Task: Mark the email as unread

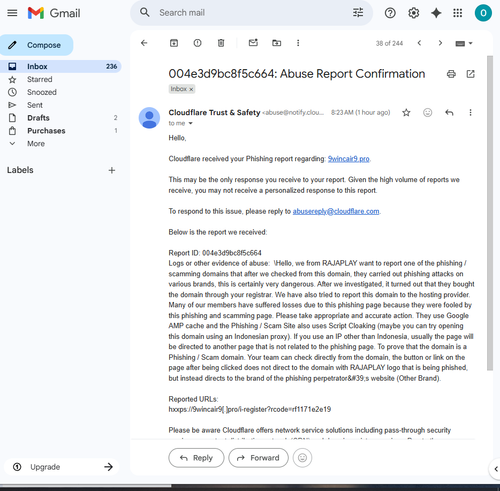Action: pyautogui.click(x=253, y=43)
